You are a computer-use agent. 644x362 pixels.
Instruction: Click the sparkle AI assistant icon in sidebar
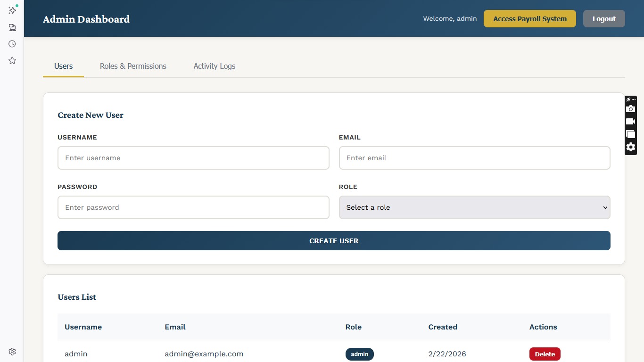(x=12, y=10)
